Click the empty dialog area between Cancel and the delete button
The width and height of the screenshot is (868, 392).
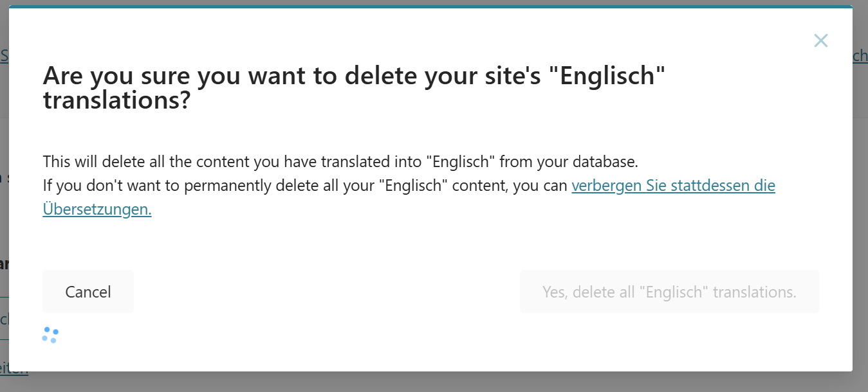click(x=327, y=292)
